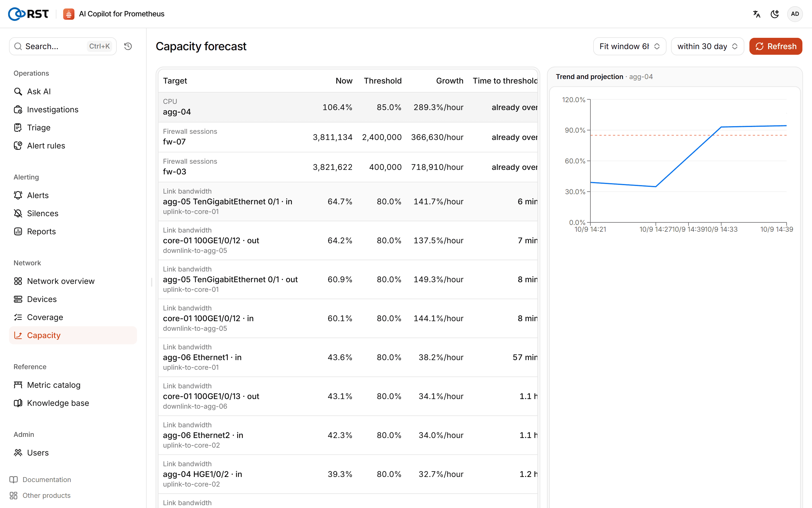Open the language translation icon
The width and height of the screenshot is (812, 508).
(757, 14)
